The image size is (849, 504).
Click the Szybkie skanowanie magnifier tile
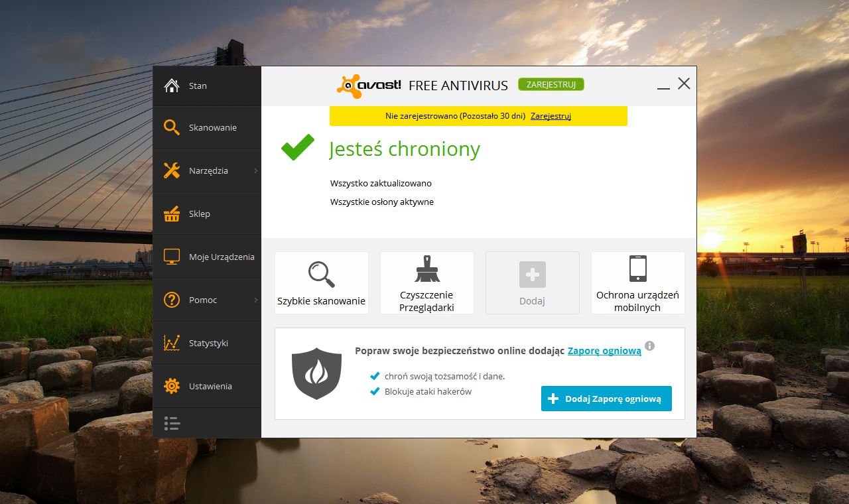pos(321,282)
